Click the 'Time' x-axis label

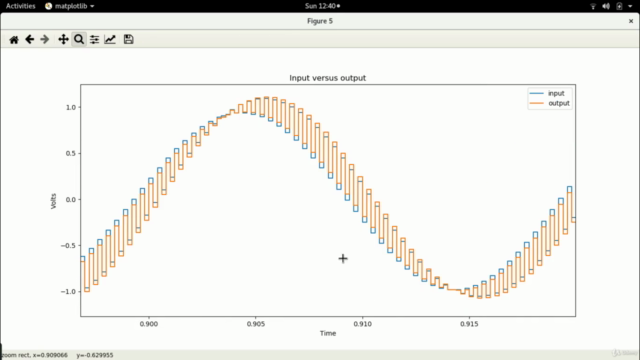pyautogui.click(x=328, y=333)
